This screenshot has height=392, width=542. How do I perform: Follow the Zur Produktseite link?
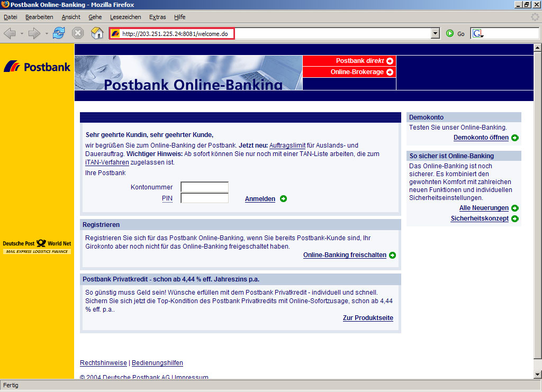pos(368,318)
